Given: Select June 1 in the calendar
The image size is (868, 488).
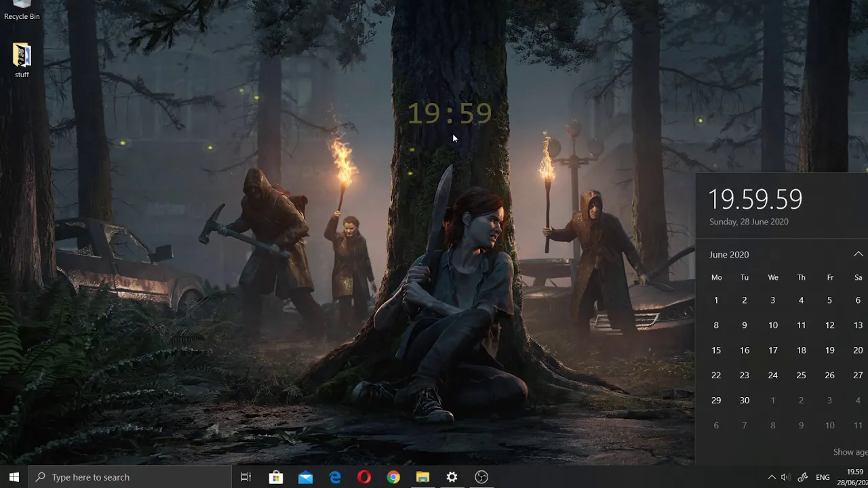Looking at the screenshot, I should (716, 300).
